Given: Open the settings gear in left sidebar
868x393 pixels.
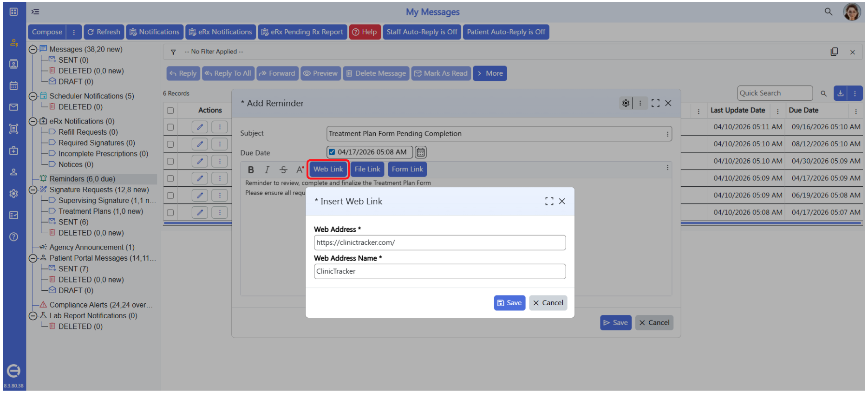Looking at the screenshot, I should [13, 194].
